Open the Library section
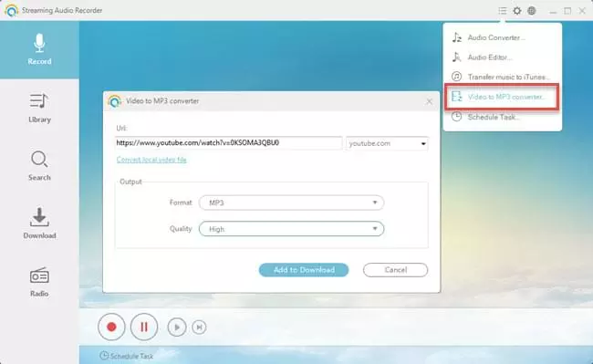 click(x=39, y=108)
